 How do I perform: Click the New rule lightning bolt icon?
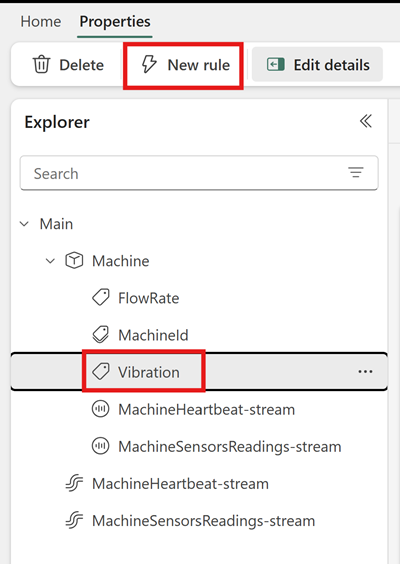coord(149,65)
